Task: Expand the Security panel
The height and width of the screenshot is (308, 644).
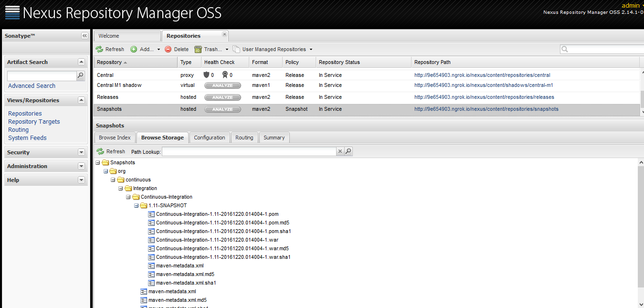Action: (x=81, y=152)
